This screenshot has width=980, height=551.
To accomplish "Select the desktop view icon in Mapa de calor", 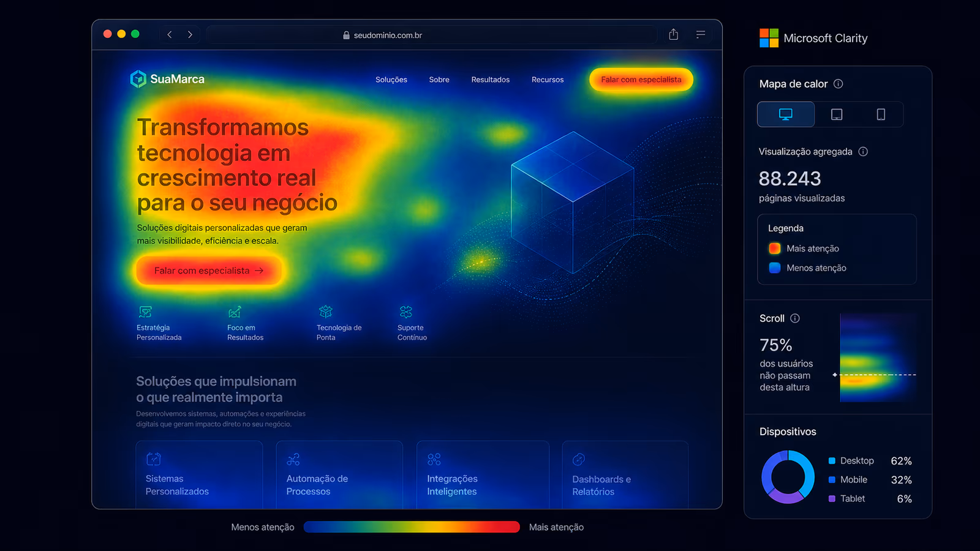I will tap(786, 114).
